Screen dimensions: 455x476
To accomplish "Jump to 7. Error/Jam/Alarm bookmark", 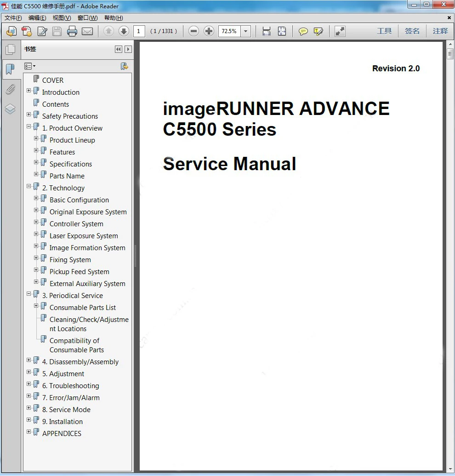I will [x=71, y=398].
